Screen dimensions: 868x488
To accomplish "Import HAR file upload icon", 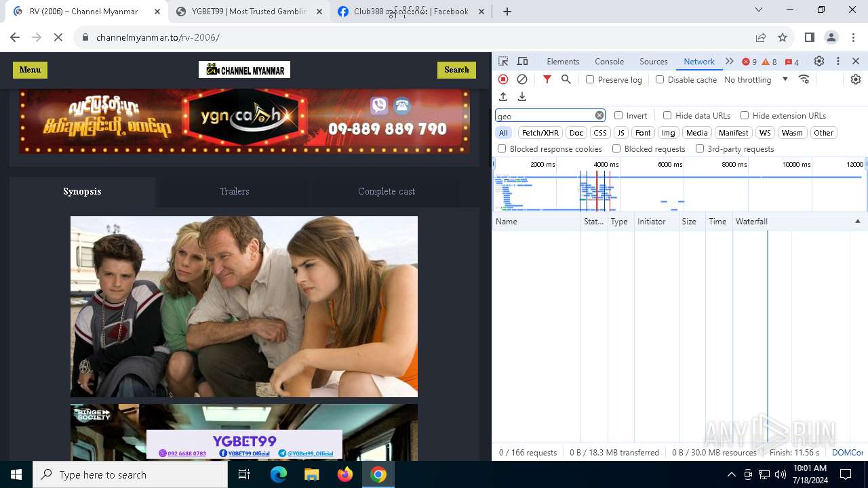I will (503, 97).
